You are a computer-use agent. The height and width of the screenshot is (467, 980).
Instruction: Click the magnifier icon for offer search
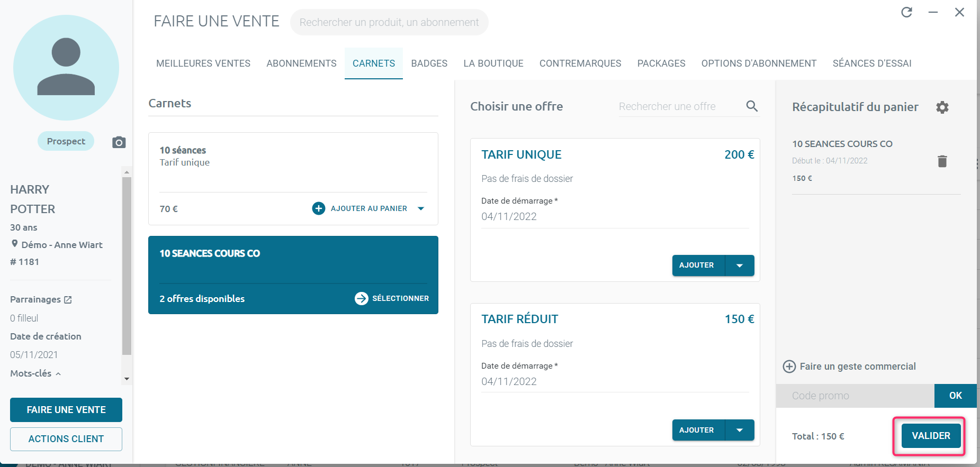pyautogui.click(x=752, y=106)
